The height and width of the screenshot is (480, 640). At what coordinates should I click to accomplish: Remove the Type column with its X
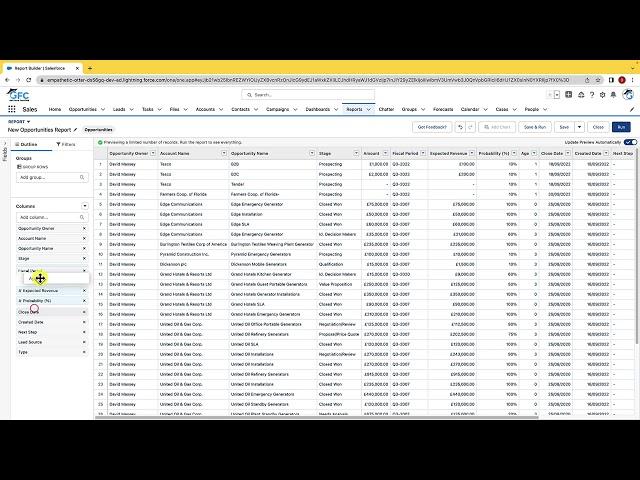(84, 352)
